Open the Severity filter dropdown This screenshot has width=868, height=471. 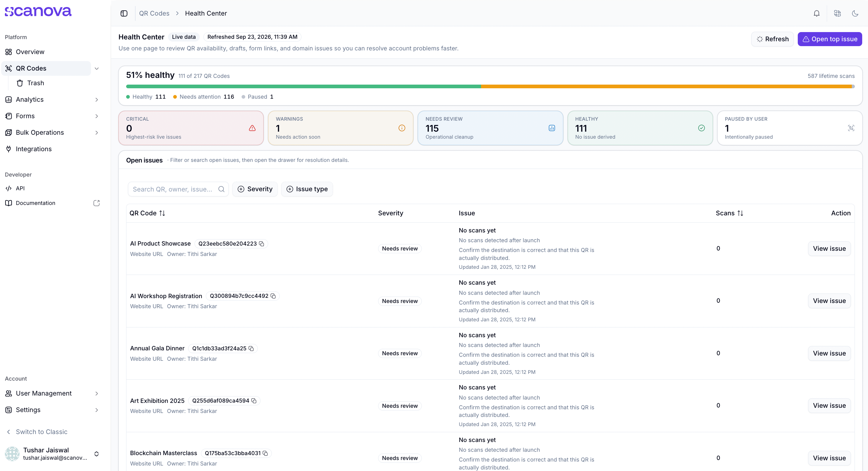pyautogui.click(x=255, y=189)
